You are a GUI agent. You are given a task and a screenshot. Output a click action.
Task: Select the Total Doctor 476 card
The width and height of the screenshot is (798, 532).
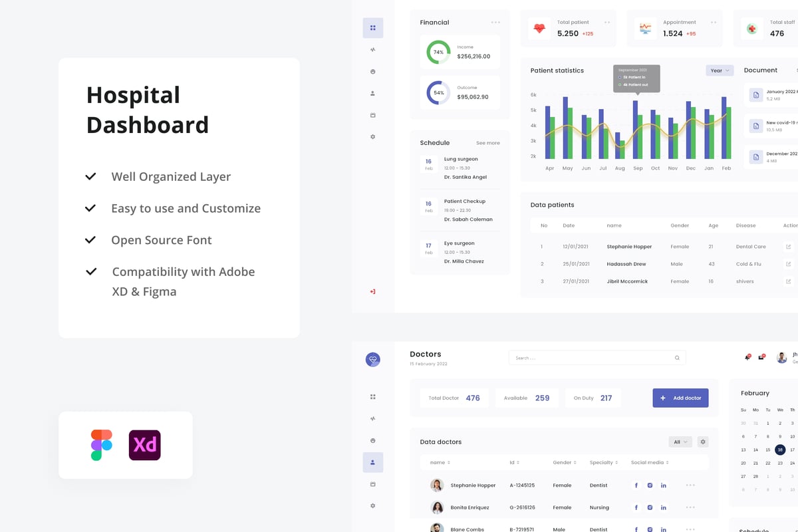coord(454,398)
